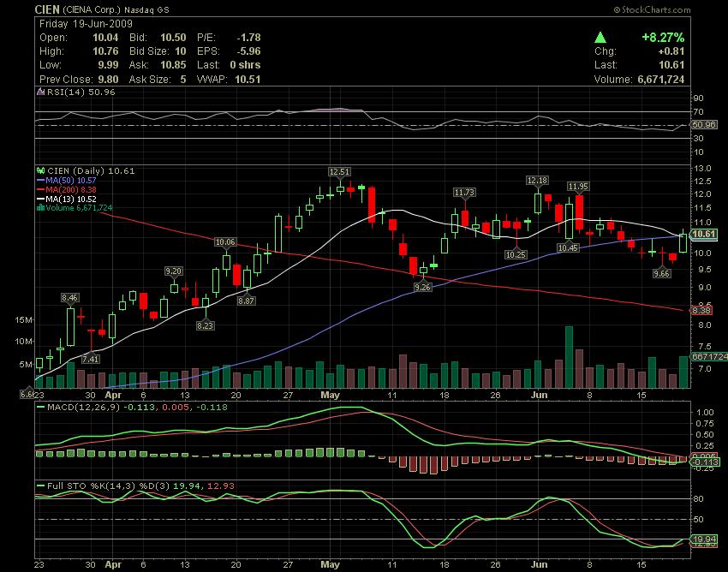Click the green up-arrow change indicator
728x572 pixels.
(x=600, y=37)
